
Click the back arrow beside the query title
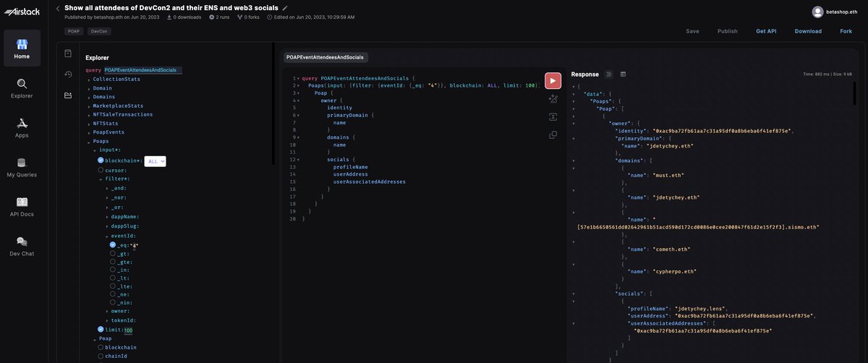click(57, 8)
